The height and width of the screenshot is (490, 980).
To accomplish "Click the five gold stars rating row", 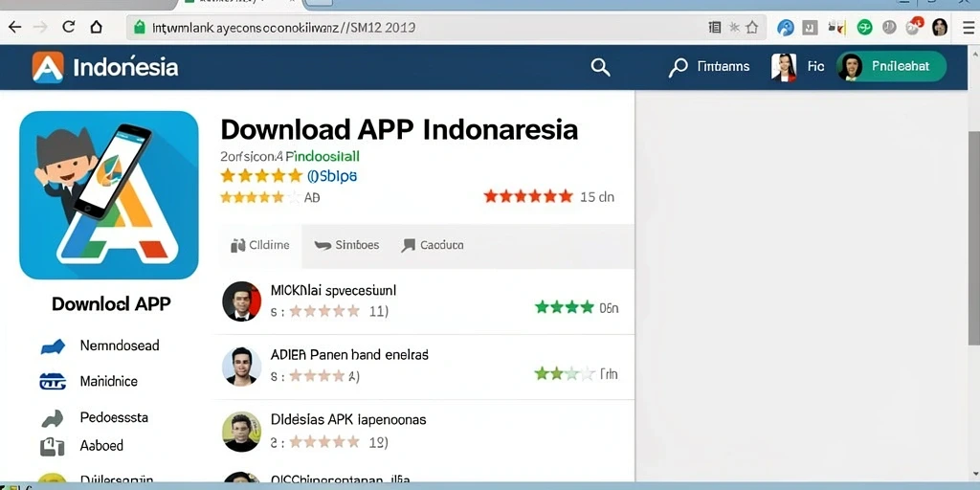I will 261,176.
